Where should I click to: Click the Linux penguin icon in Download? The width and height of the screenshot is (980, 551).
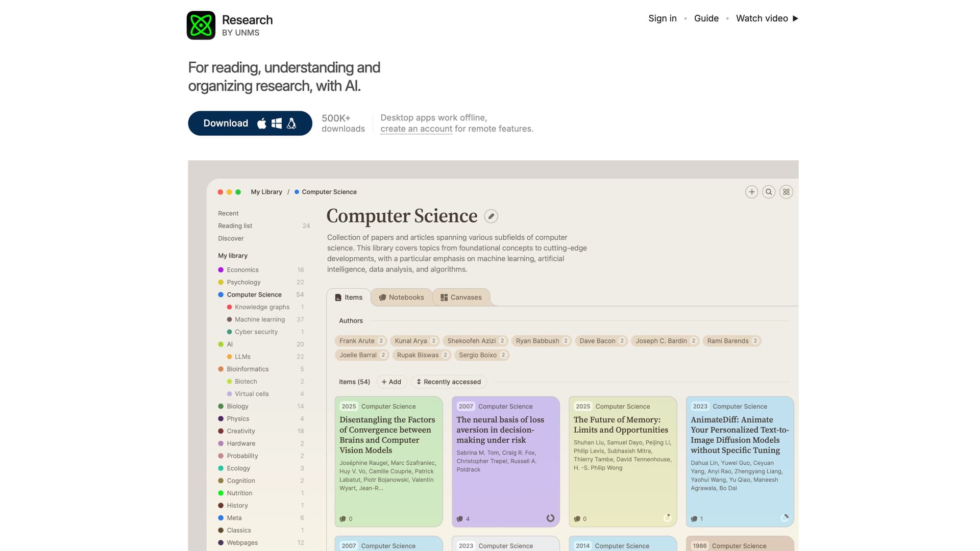pyautogui.click(x=291, y=123)
